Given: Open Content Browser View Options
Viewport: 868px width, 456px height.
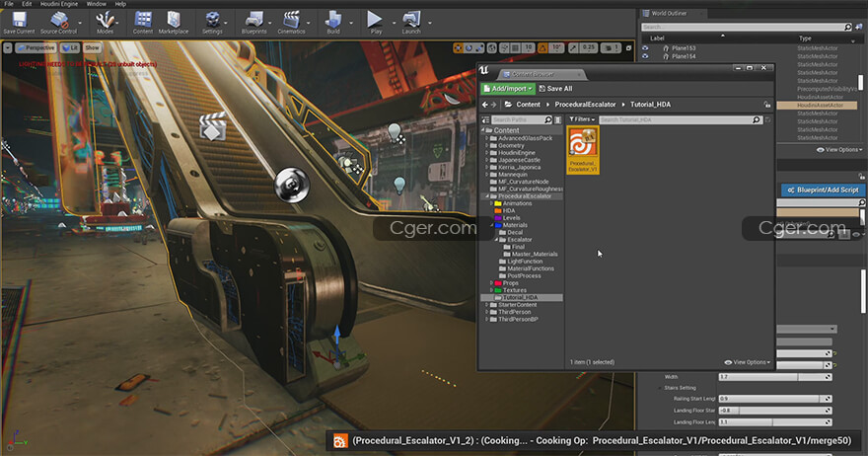Looking at the screenshot, I should [x=748, y=362].
